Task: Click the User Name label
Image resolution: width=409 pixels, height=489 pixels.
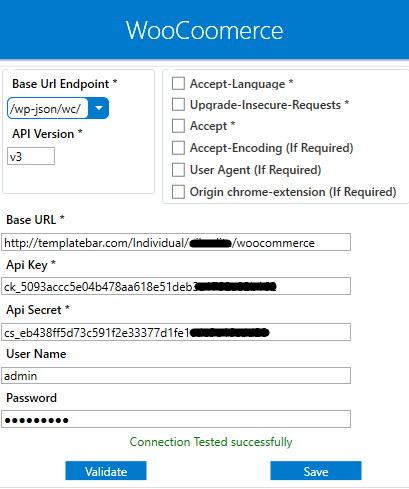Action: tap(36, 354)
